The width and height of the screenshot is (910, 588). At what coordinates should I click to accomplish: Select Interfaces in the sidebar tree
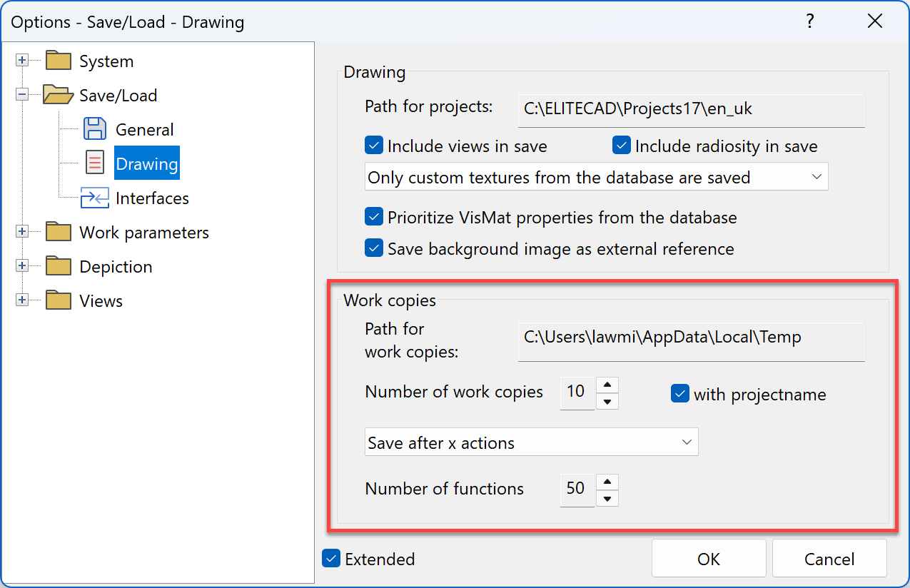tap(153, 198)
